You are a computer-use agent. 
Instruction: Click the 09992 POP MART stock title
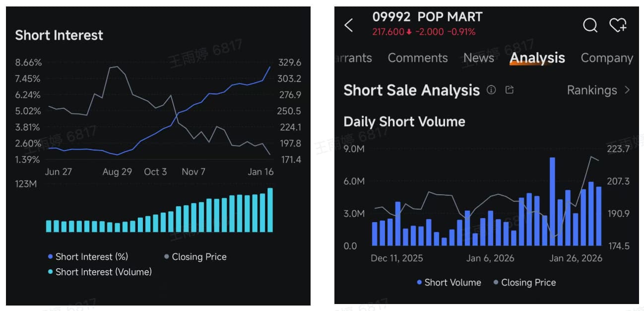click(x=428, y=16)
